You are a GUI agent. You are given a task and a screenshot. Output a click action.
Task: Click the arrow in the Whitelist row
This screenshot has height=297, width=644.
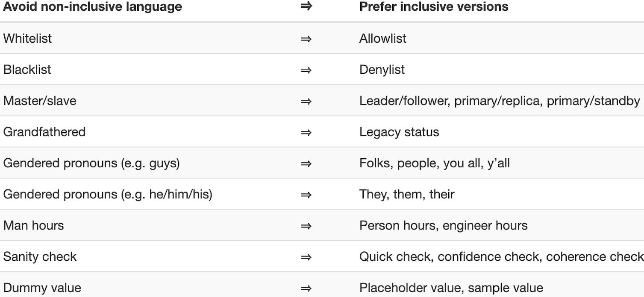click(x=306, y=39)
